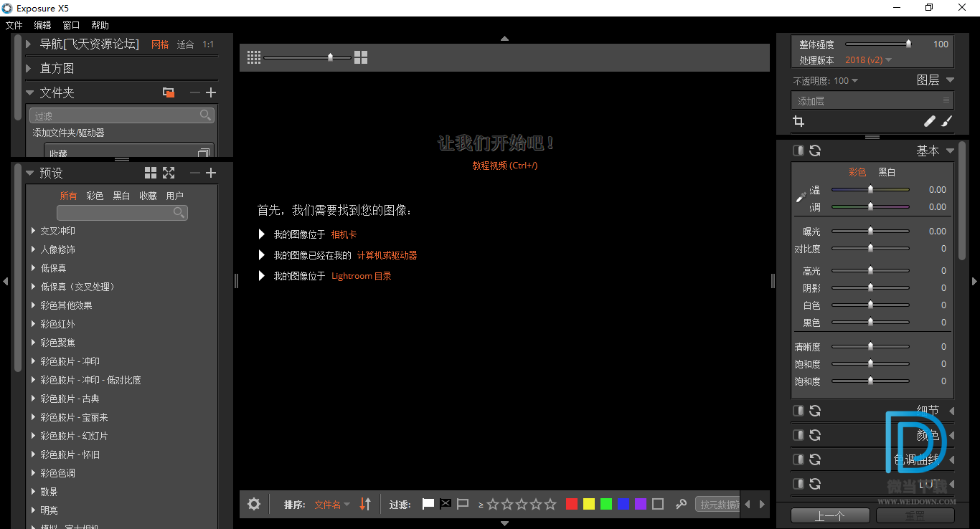Add a folder with the plus icon
The image size is (980, 529).
[211, 92]
